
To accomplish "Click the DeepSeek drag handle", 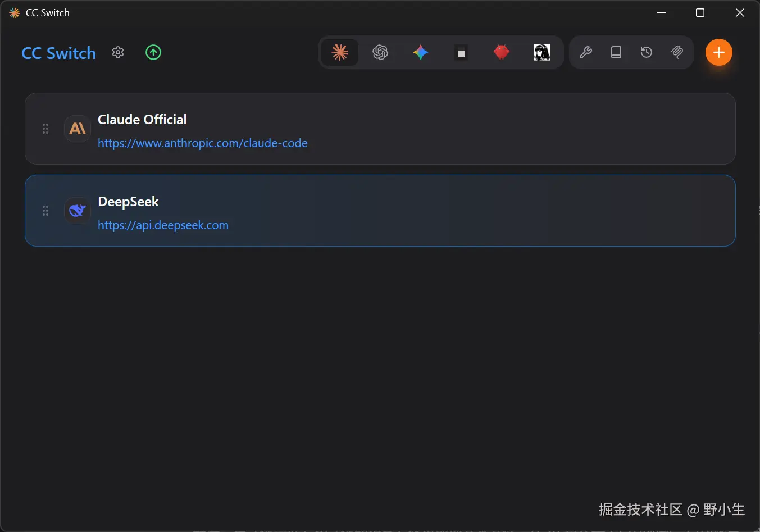I will tap(45, 211).
